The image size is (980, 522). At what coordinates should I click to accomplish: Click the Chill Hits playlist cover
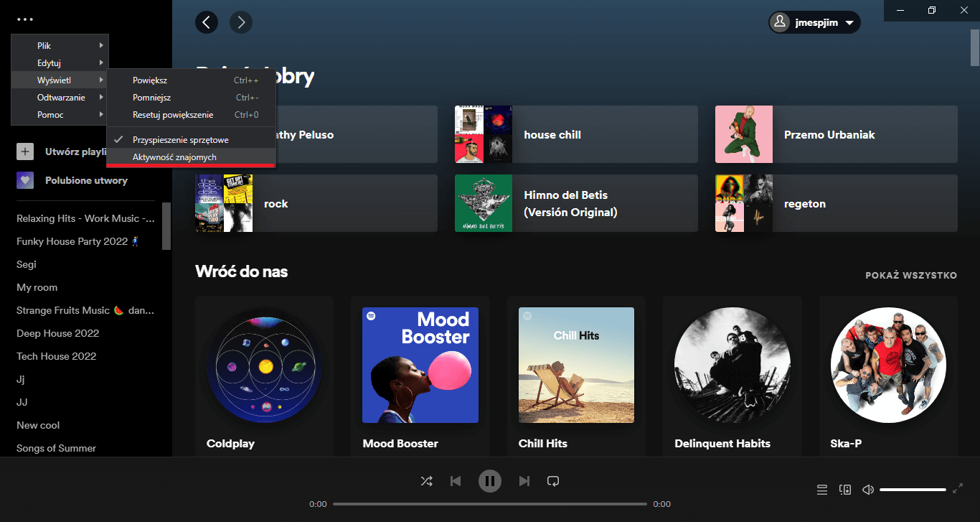(x=576, y=365)
